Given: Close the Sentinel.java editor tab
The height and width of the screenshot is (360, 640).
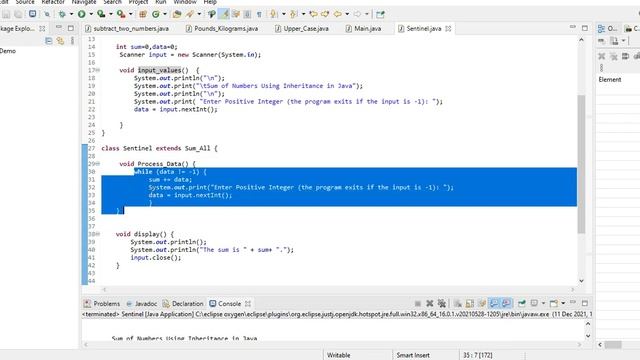Looking at the screenshot, I should (448, 29).
